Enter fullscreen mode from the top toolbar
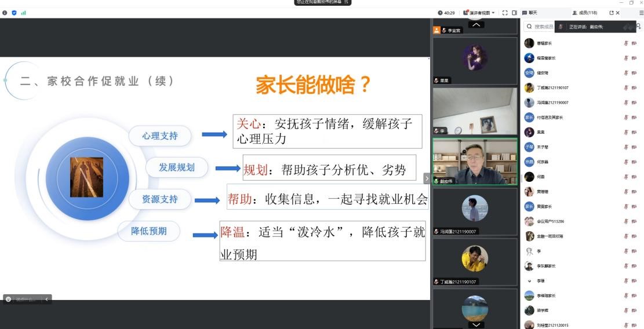The width and height of the screenshot is (644, 329). [x=505, y=13]
